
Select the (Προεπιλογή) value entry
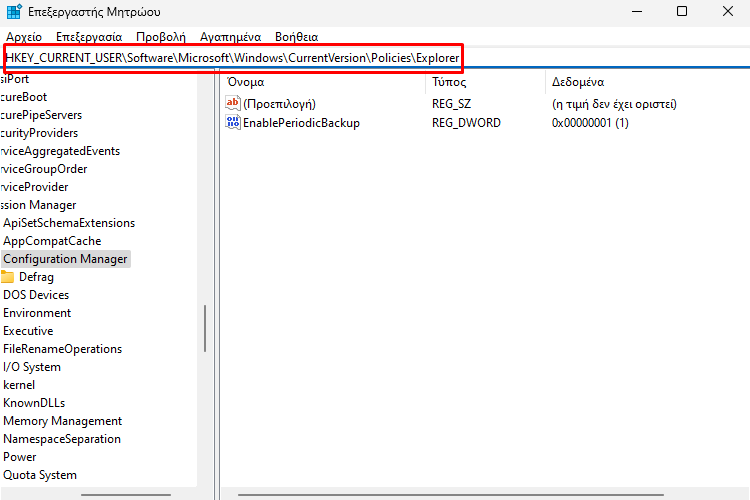279,104
